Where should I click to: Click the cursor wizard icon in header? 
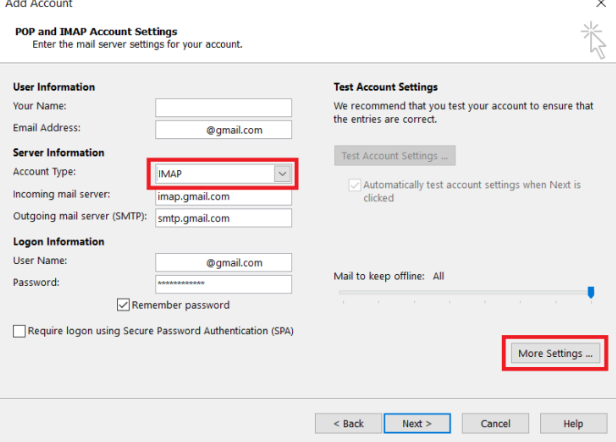tap(594, 40)
